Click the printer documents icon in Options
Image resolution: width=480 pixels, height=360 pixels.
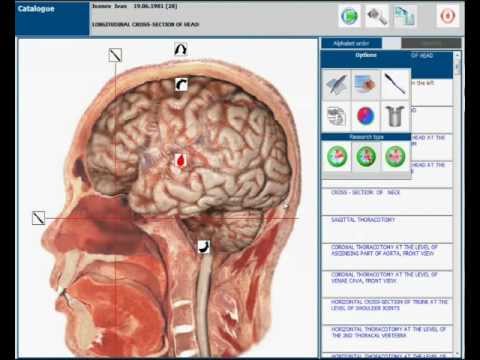tap(337, 116)
